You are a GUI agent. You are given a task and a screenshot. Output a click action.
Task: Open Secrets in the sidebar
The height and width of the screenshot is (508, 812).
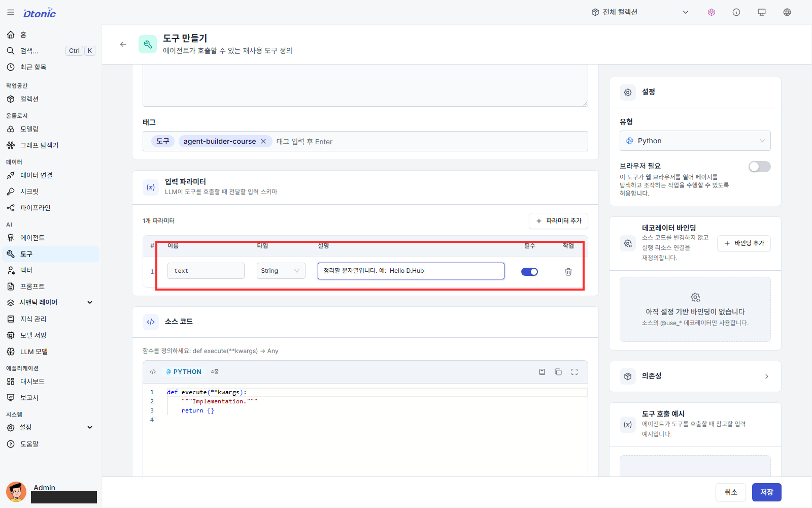click(50, 192)
